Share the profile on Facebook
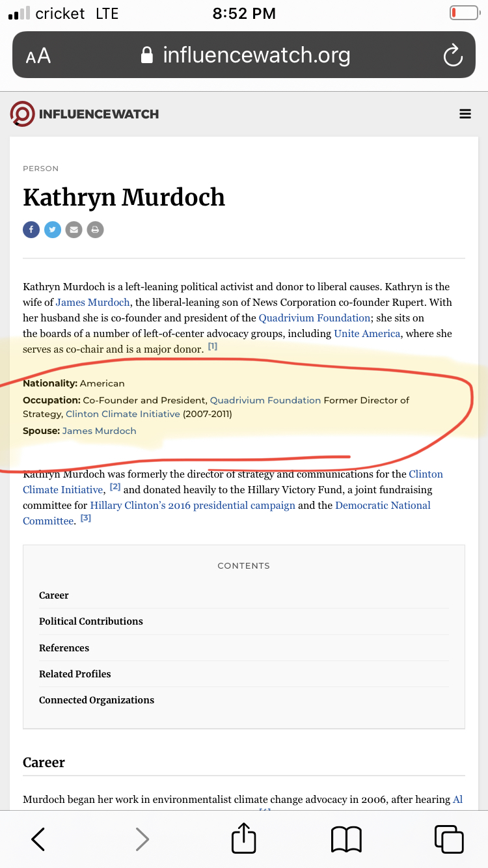 [x=31, y=230]
